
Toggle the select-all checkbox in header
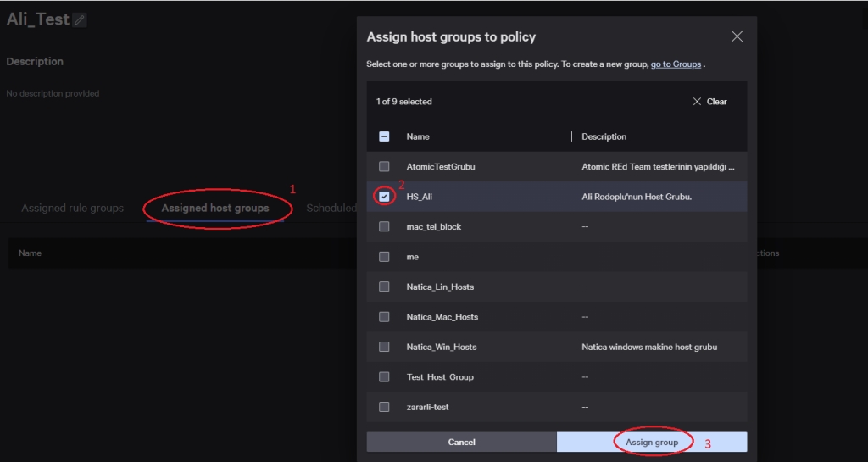[x=384, y=136]
